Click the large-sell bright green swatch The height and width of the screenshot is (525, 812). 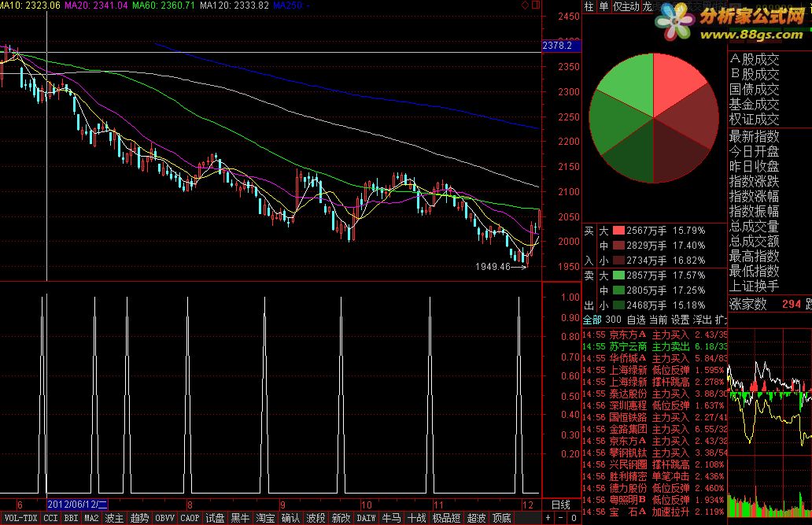618,275
